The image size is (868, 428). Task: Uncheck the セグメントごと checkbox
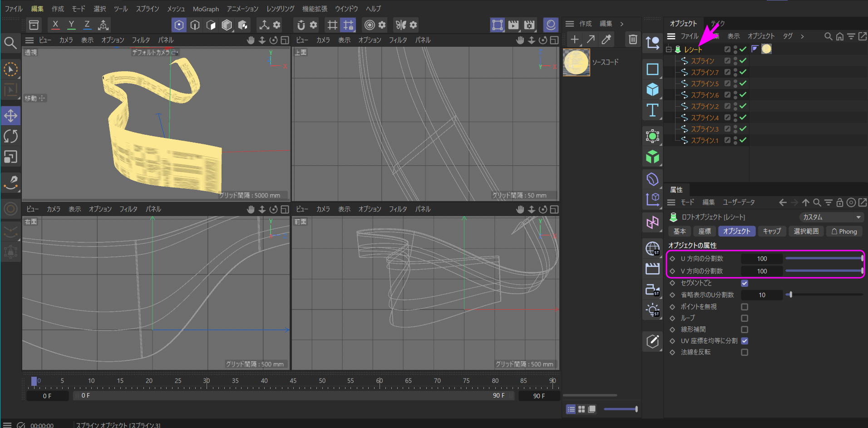(745, 283)
